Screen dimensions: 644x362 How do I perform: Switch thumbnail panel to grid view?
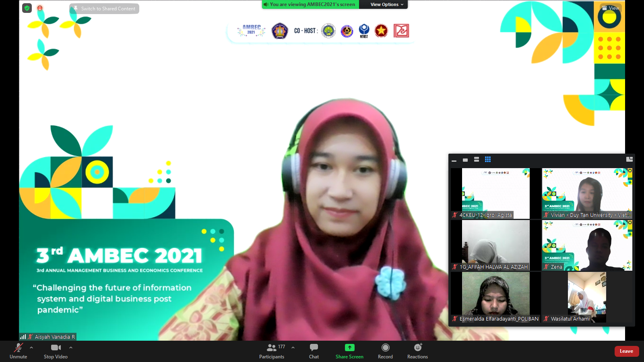point(488,160)
